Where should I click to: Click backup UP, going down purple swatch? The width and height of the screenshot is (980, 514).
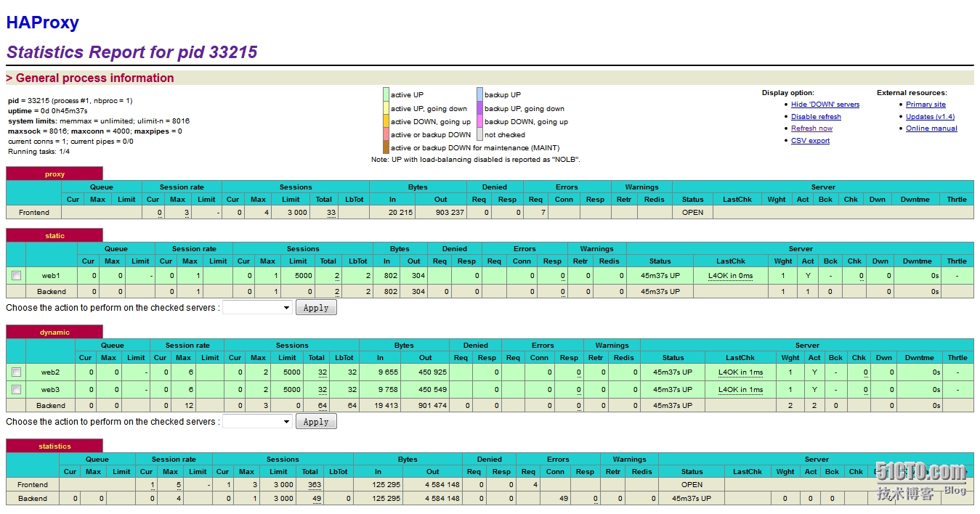click(x=479, y=108)
